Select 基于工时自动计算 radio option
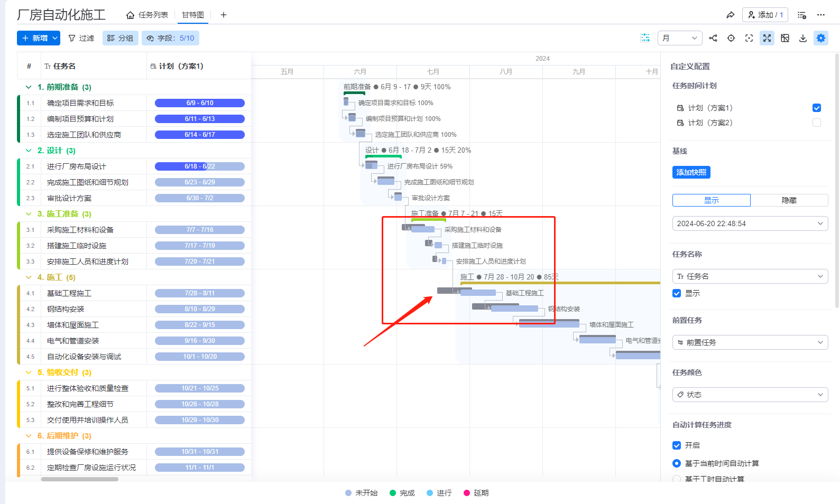840x504 pixels. (677, 479)
